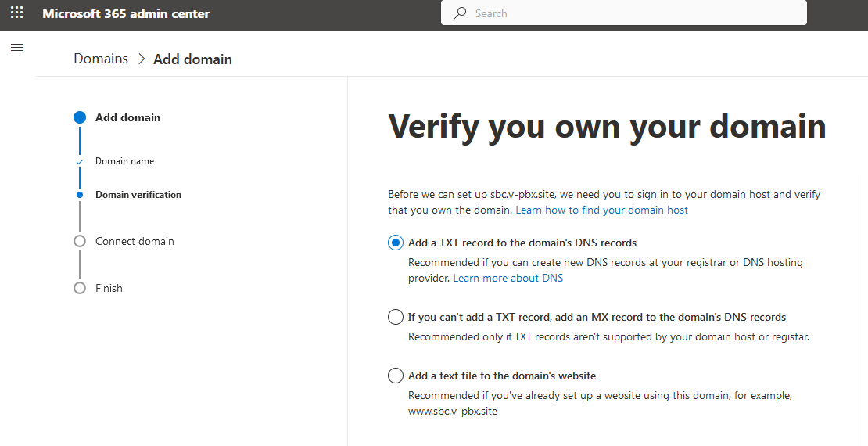Viewport: 868px width, 446px height.
Task: Click the Domain name checkmark step
Action: 80,162
